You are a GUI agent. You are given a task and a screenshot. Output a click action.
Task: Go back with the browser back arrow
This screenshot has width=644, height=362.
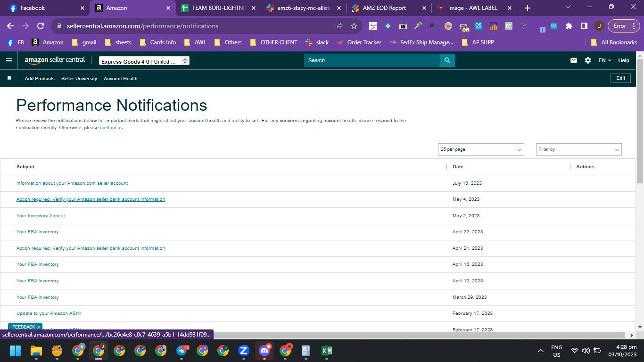10,26
